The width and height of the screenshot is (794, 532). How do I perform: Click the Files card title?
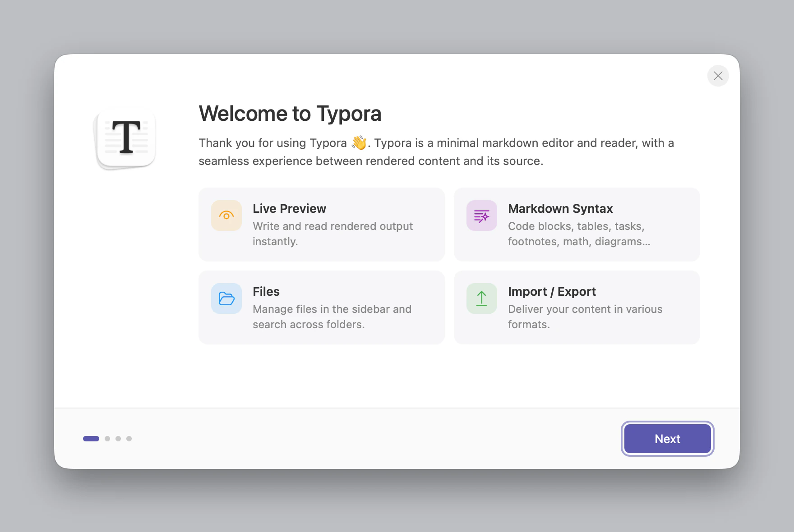tap(266, 292)
